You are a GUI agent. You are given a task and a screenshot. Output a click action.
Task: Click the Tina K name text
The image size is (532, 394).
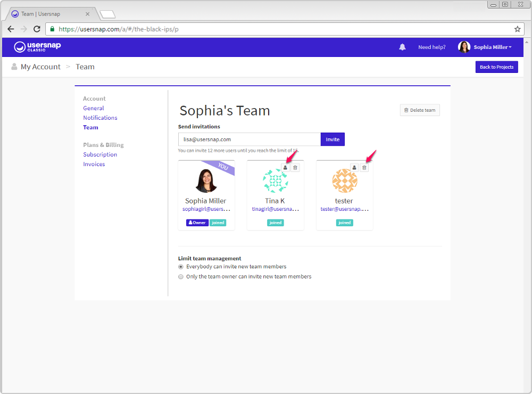coord(275,201)
